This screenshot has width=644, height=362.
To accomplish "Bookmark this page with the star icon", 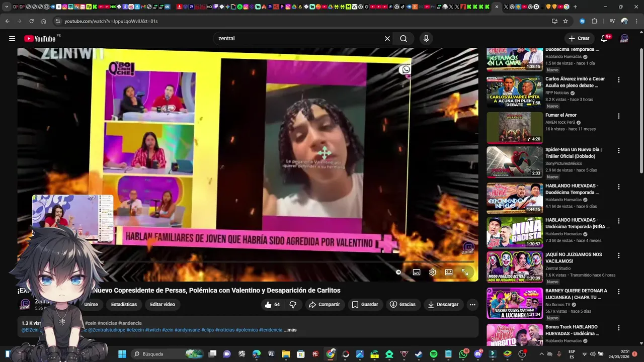I will pyautogui.click(x=566, y=21).
